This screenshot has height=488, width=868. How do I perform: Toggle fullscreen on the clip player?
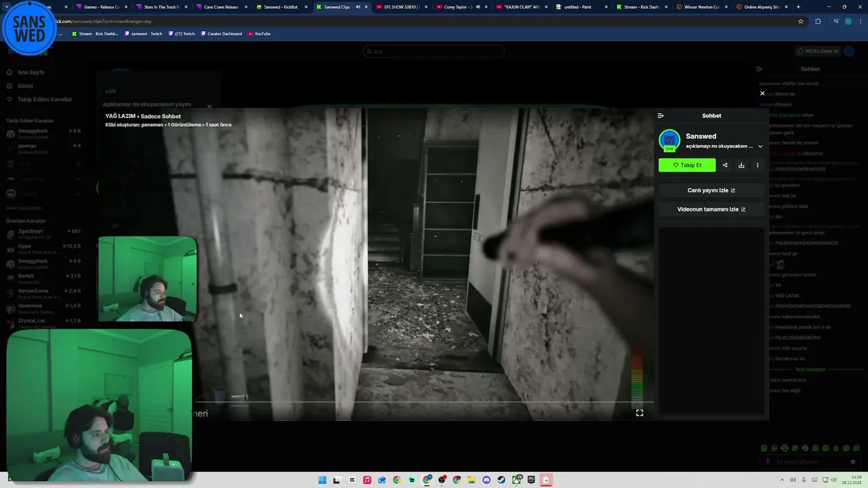coord(639,413)
